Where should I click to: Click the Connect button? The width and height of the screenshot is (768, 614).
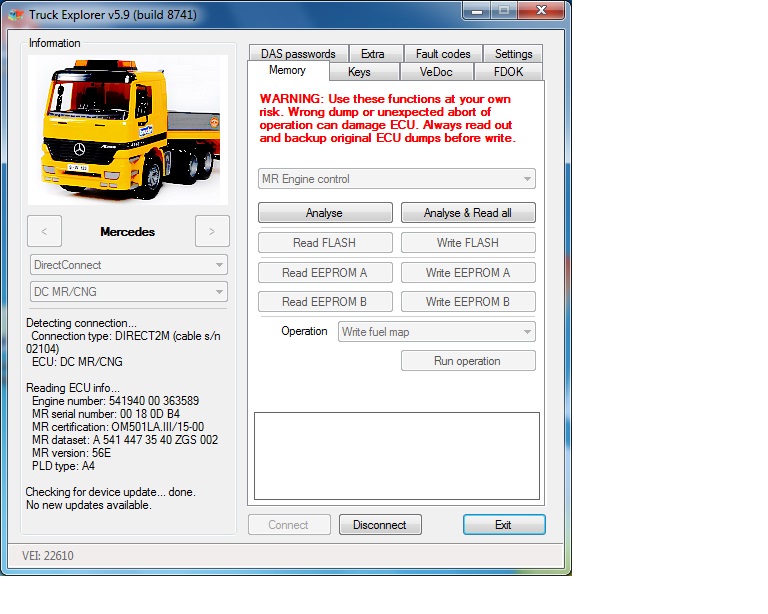pos(289,524)
